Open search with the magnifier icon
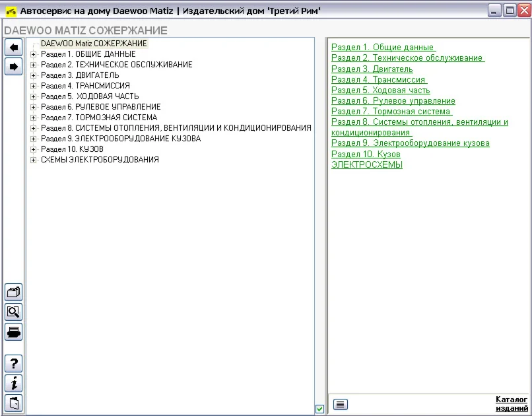Image resolution: width=532 pixels, height=416 pixels. coord(14,312)
